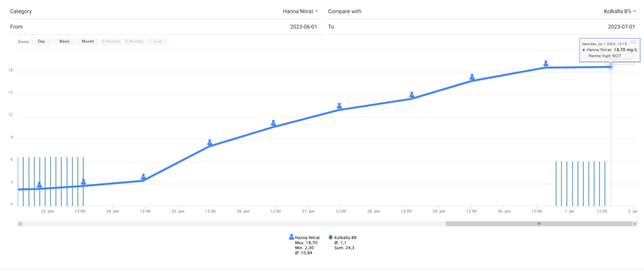Viewport: 644px width, 270px height.
Task: Click Hanna Nitrat legend label
Action: (308, 237)
